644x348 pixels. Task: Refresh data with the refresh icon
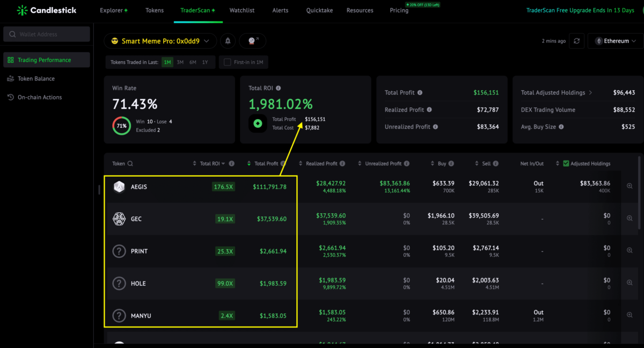coord(576,41)
